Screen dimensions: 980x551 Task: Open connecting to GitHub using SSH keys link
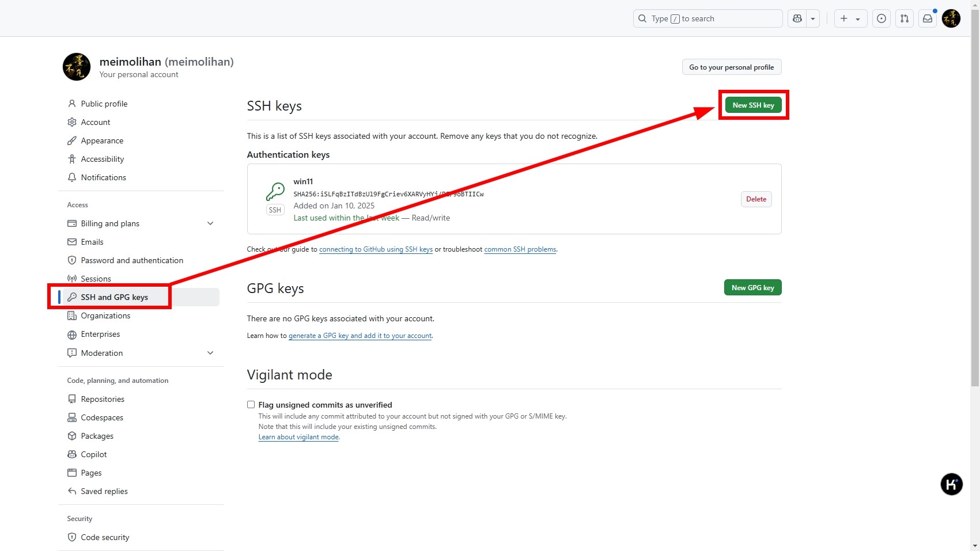(376, 249)
